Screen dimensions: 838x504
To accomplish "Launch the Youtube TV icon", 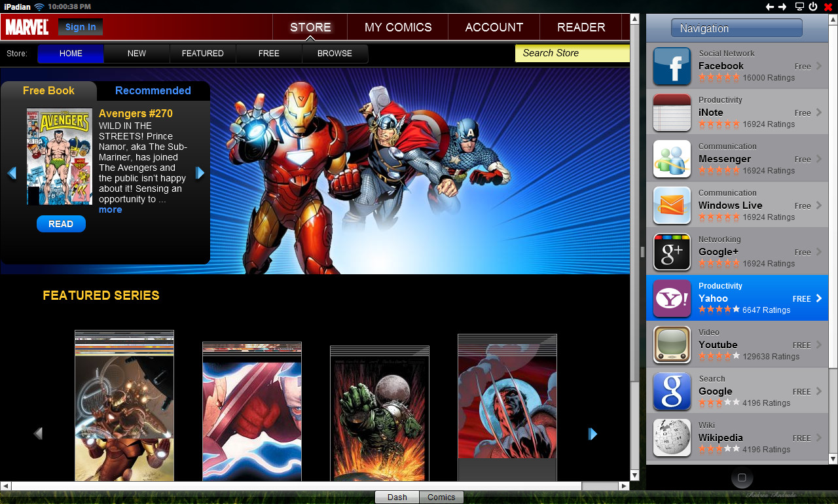I will coord(672,345).
